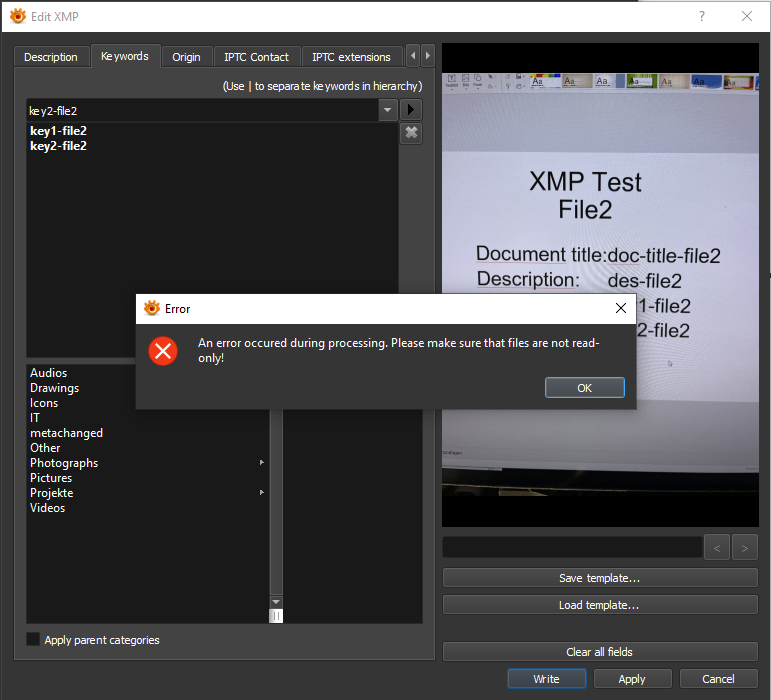The image size is (771, 700).
Task: Click the red error icon
Action: click(163, 351)
